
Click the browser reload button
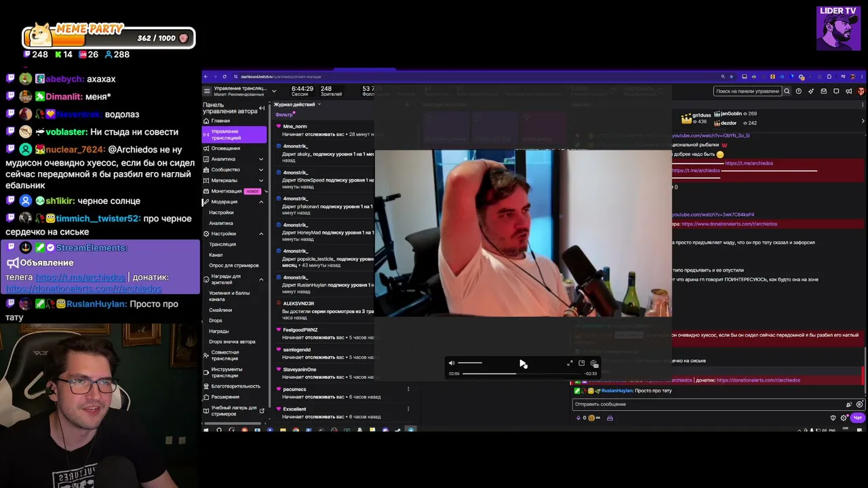tap(225, 77)
